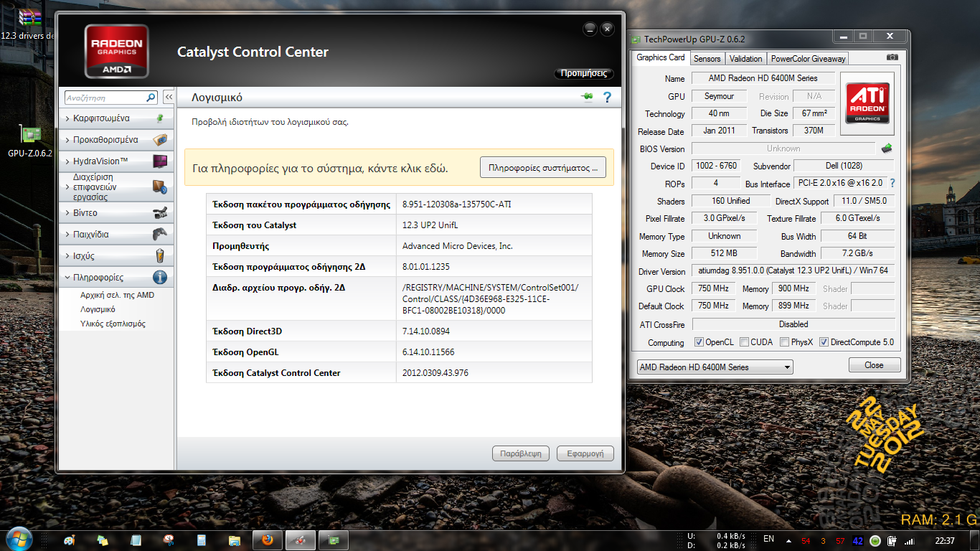Screen dimensions: 980x551
Task: Switch to Catalyst Control Center taskbar button
Action: 301,540
